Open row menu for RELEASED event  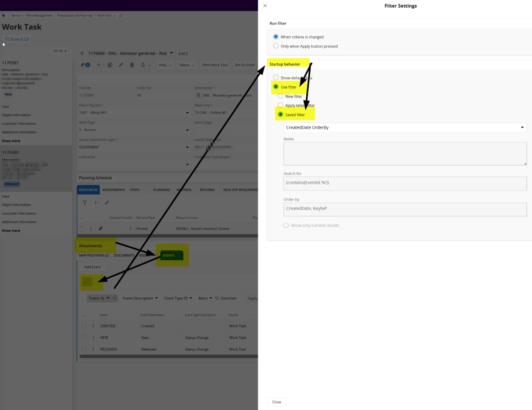tap(93, 349)
